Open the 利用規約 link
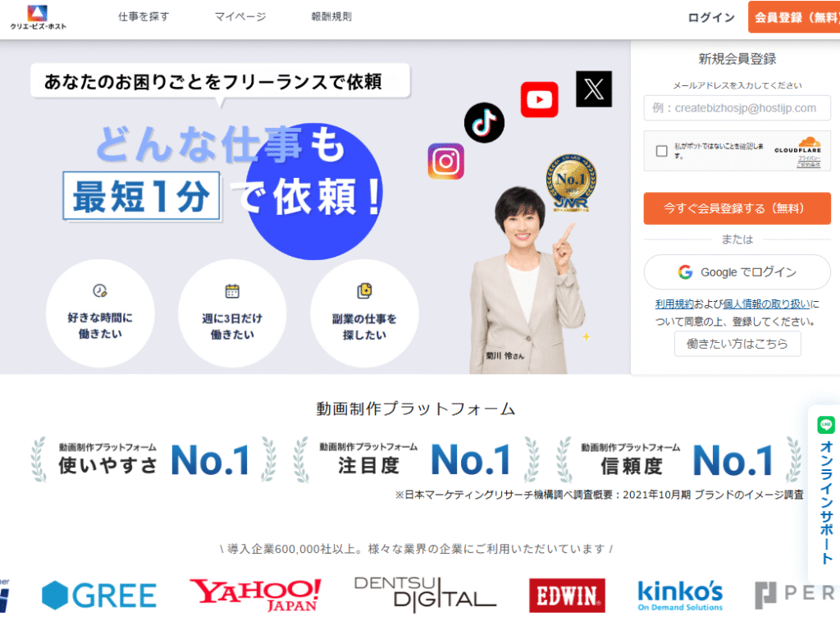The height and width of the screenshot is (644, 840). (674, 304)
